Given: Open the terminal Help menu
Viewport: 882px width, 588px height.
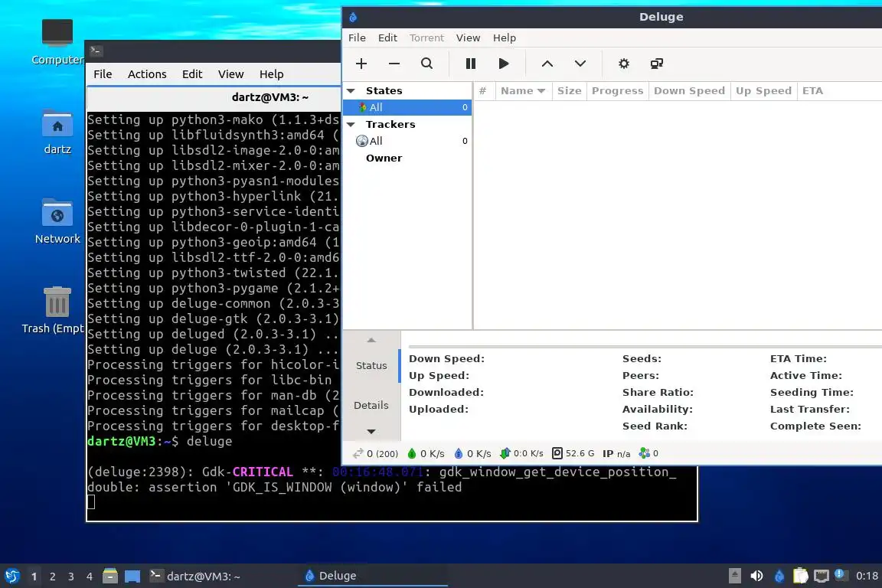Looking at the screenshot, I should pos(271,74).
